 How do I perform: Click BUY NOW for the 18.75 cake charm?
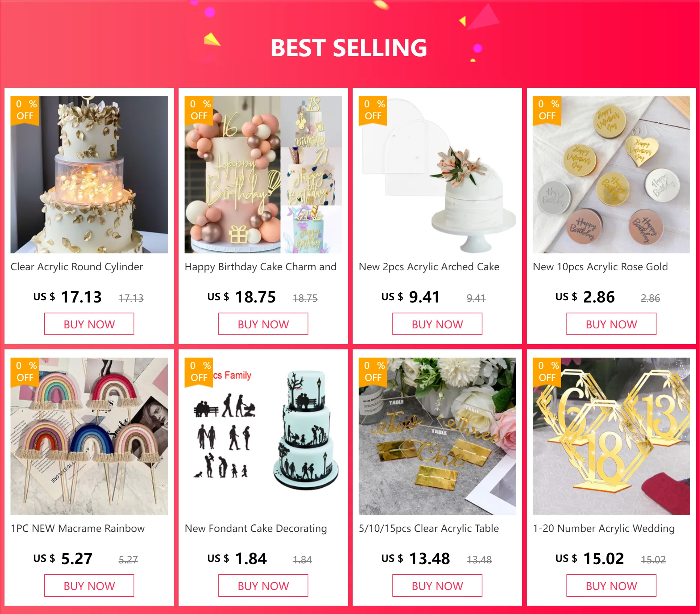coord(263,324)
